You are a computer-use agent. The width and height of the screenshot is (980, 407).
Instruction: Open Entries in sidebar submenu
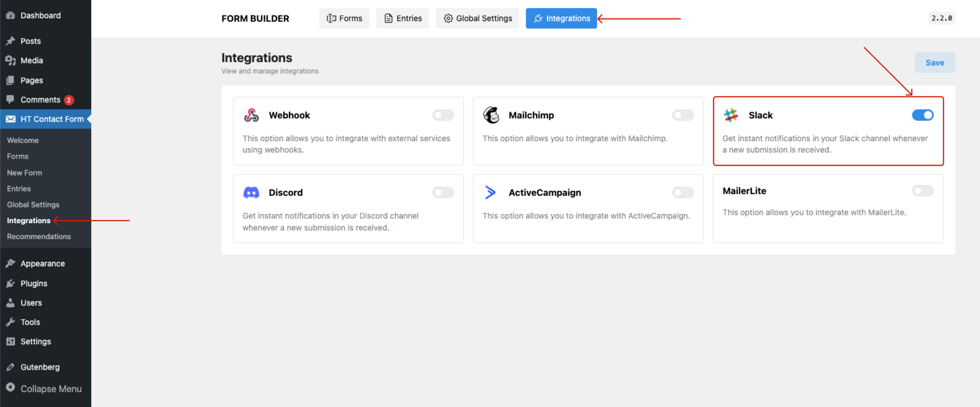[19, 188]
